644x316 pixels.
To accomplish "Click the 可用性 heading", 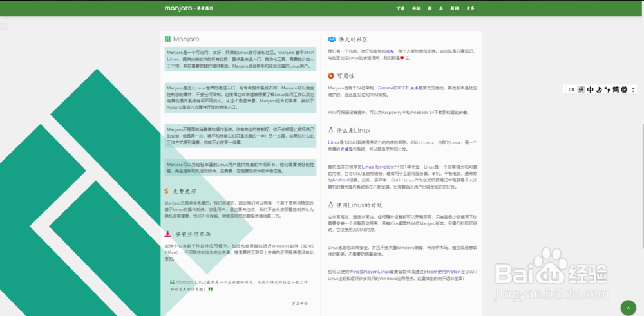I will coord(345,76).
